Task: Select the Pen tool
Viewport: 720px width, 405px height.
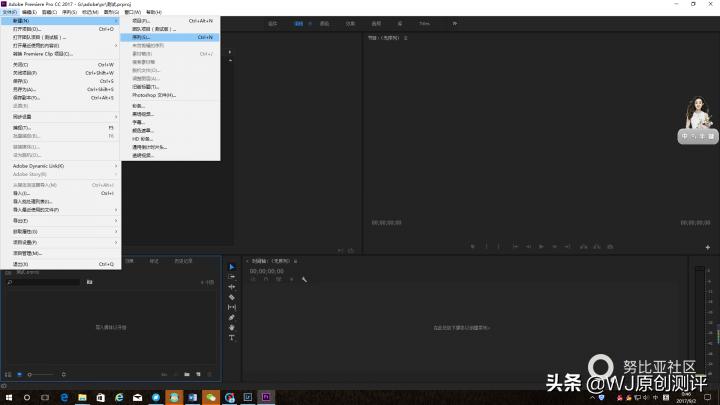Action: tap(232, 317)
